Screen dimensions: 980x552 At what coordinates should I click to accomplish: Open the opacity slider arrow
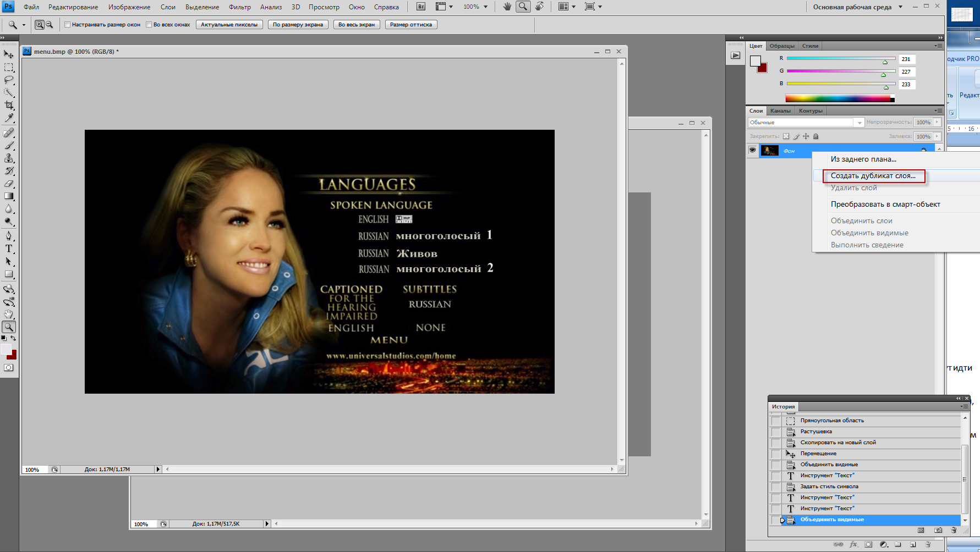click(937, 122)
